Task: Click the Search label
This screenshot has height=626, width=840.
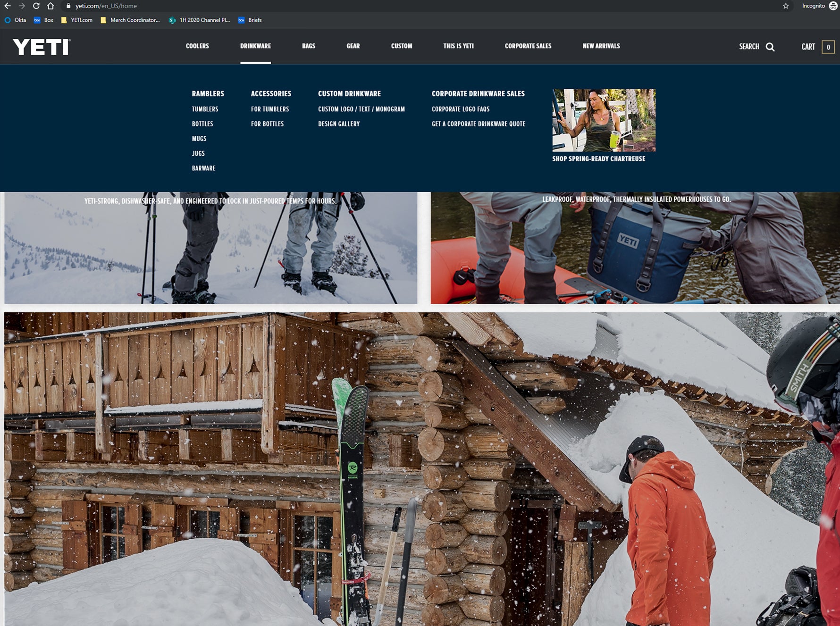Action: tap(749, 47)
